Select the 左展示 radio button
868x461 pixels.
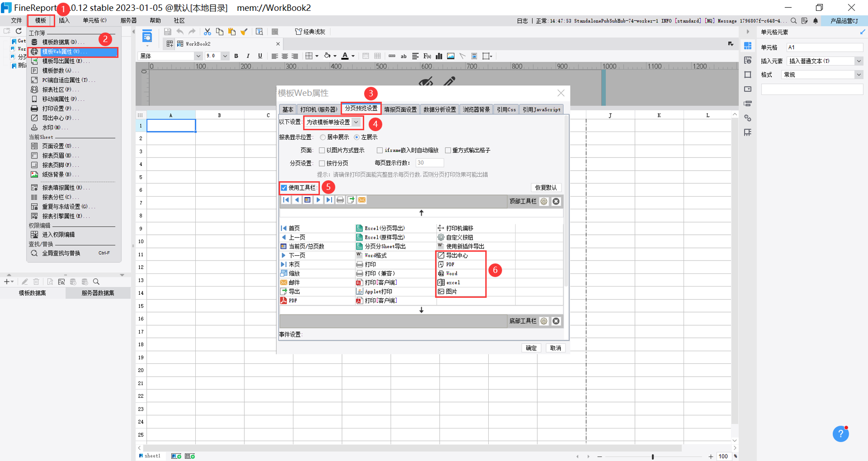tap(357, 137)
